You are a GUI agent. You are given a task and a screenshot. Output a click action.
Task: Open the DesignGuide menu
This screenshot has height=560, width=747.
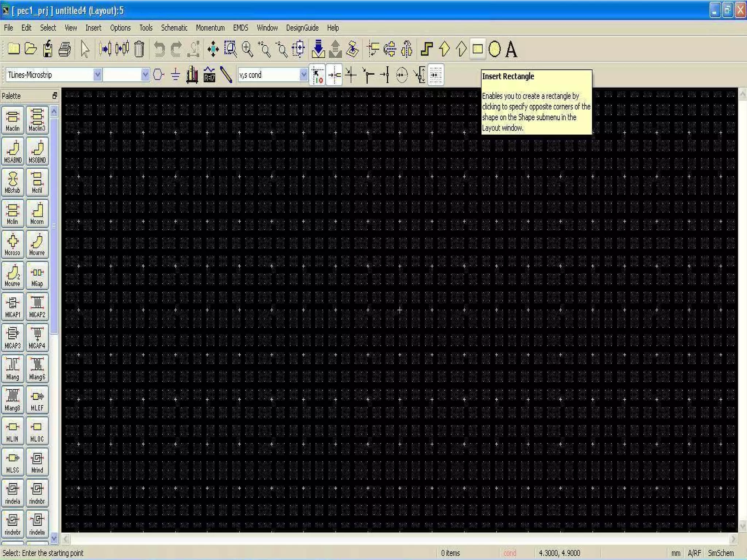302,28
